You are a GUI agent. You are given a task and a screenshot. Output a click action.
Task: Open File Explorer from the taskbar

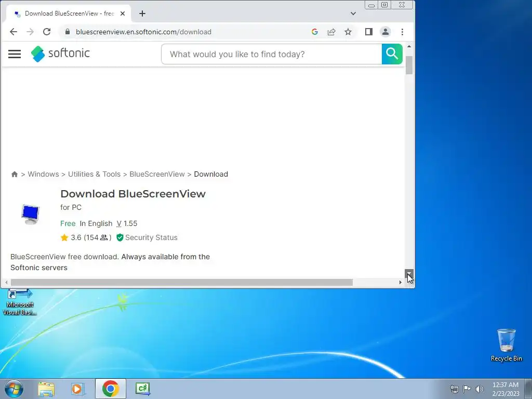click(46, 389)
